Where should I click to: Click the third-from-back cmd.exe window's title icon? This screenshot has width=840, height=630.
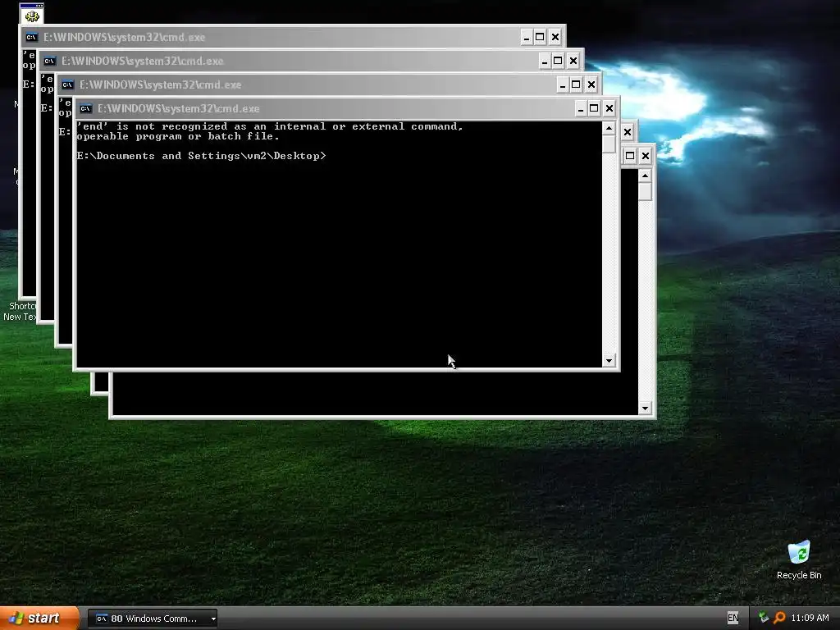tap(67, 84)
